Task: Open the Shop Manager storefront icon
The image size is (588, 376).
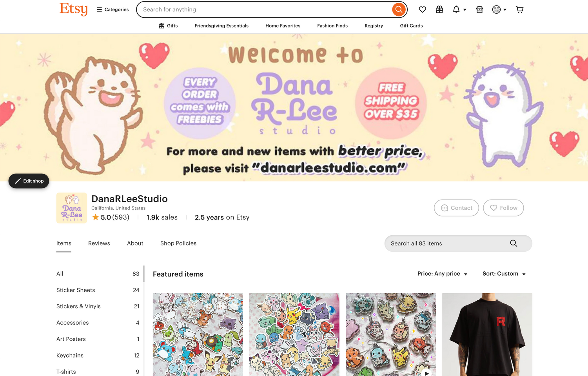Action: pos(479,9)
